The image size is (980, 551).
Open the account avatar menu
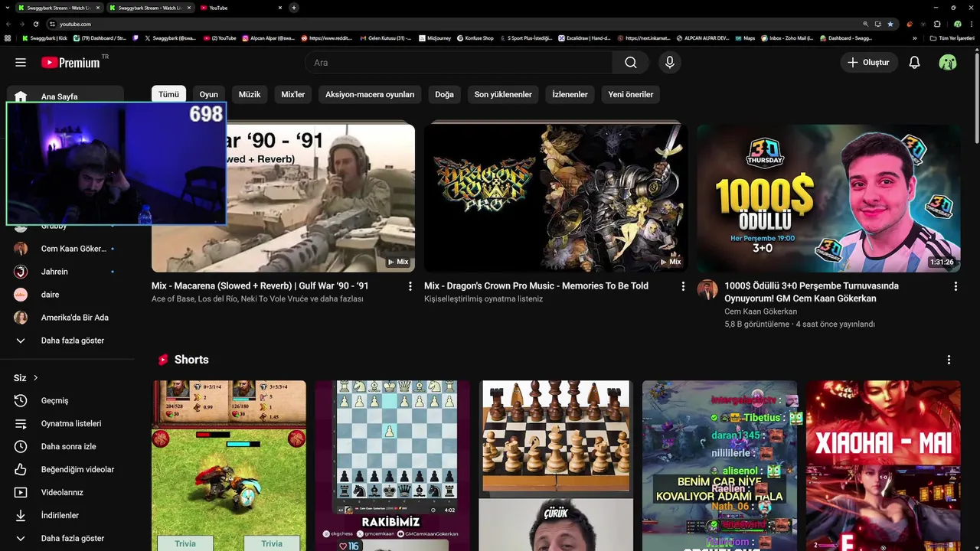[x=948, y=63]
